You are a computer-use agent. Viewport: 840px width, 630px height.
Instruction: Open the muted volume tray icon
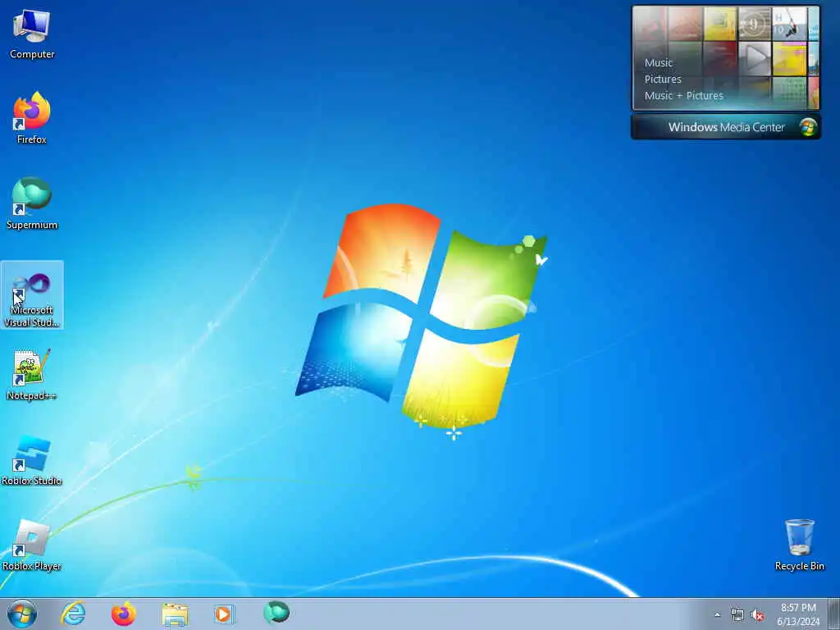click(757, 615)
